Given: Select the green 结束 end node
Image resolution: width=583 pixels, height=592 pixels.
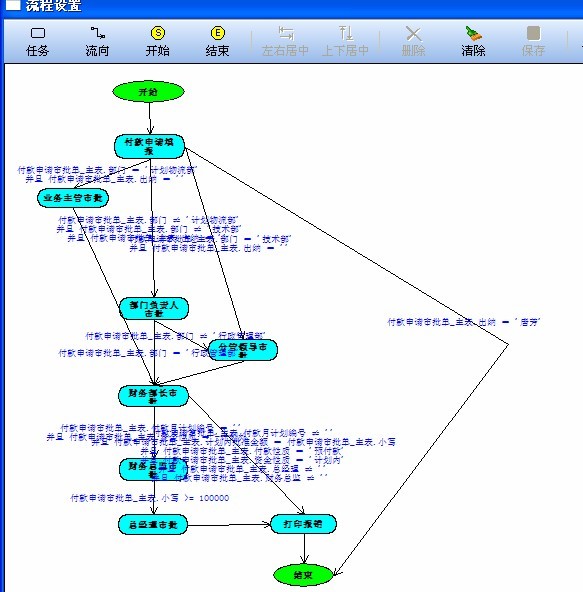Looking at the screenshot, I should point(303,575).
